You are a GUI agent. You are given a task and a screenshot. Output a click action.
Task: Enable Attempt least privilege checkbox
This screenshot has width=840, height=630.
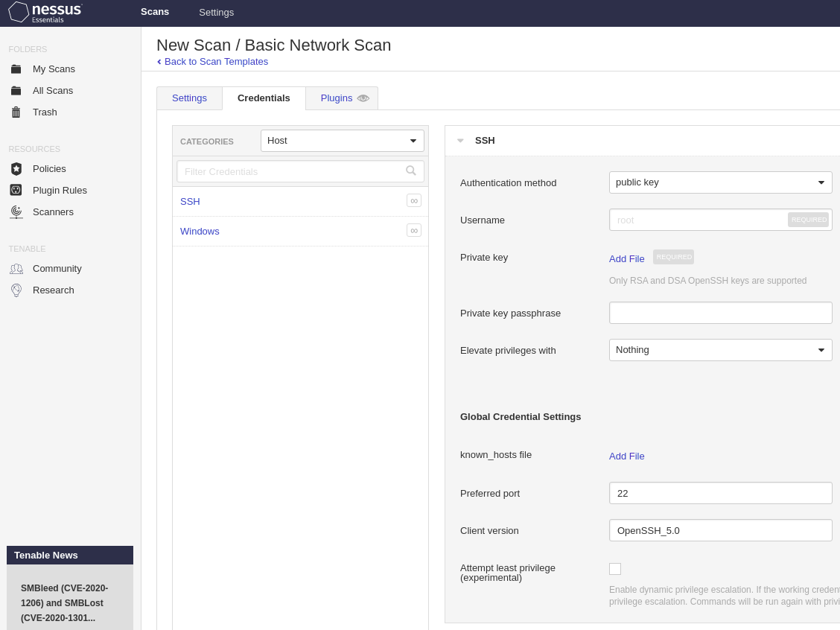615,569
